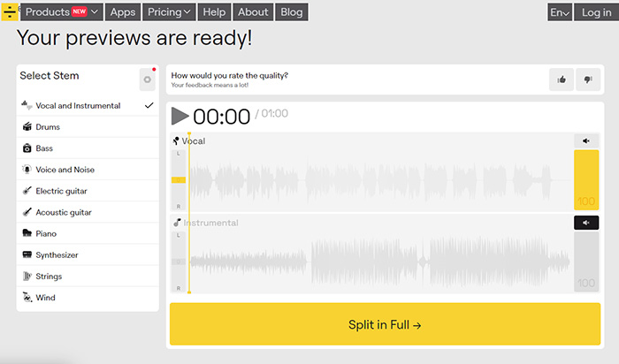
Task: Seek within the Instrumental waveform
Action: (x=379, y=262)
